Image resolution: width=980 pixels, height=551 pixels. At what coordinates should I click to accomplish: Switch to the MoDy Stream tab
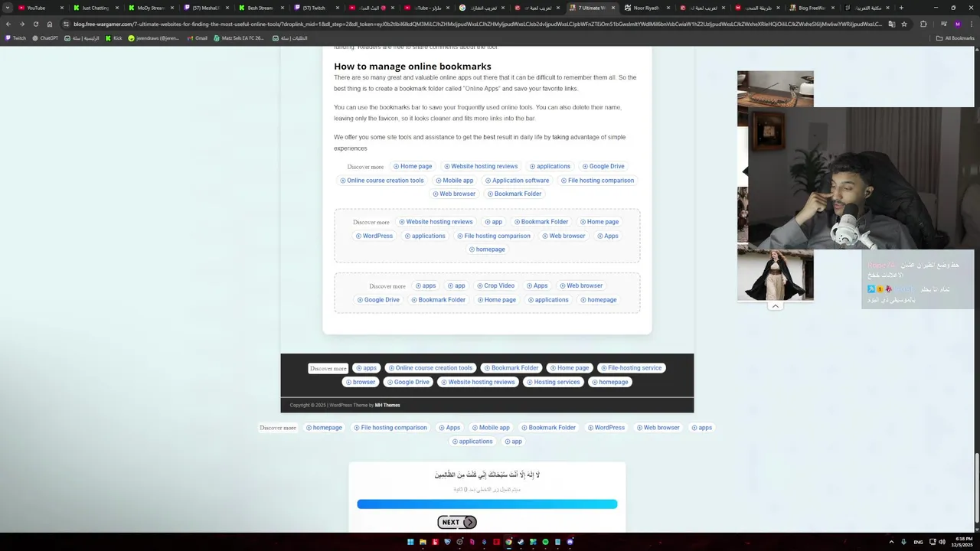(150, 8)
